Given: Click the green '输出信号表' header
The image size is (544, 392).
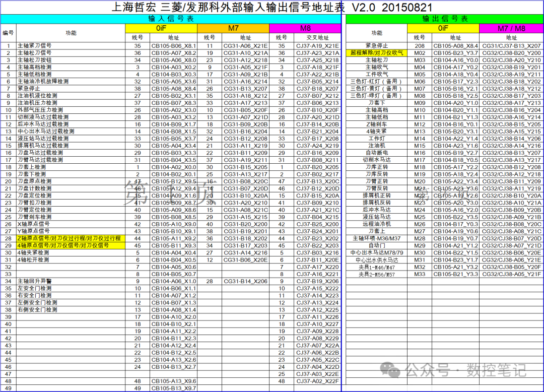Looking at the screenshot, I should click(x=445, y=19).
